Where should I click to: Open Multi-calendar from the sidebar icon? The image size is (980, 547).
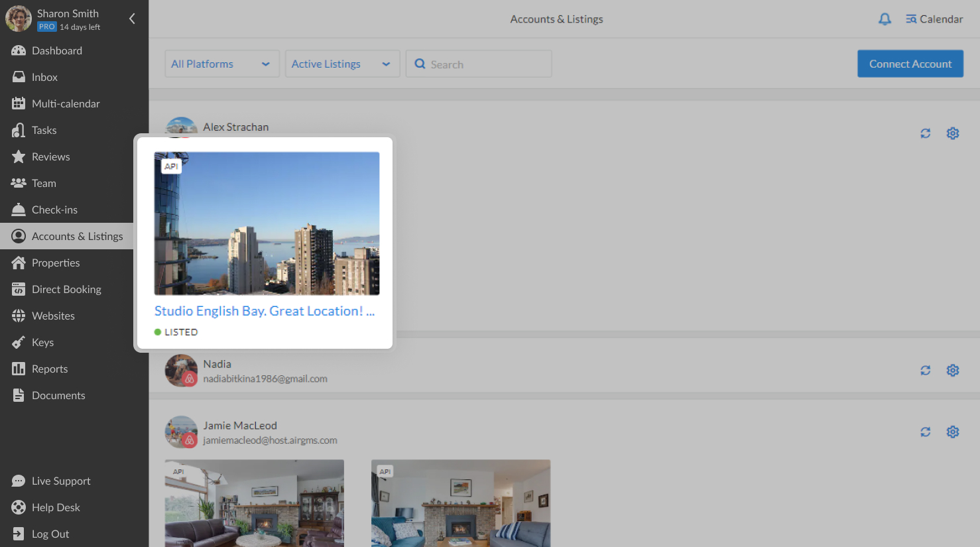[18, 103]
